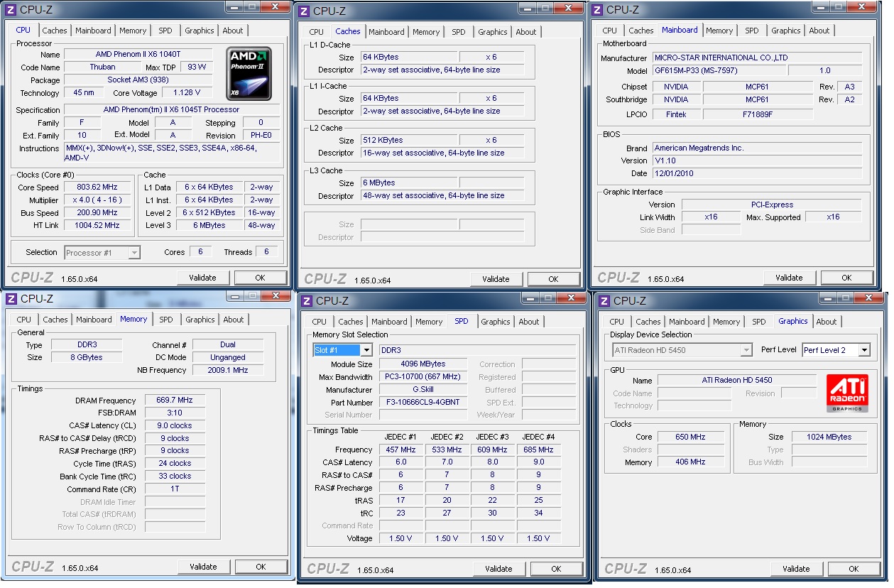Click the HT Link value '1004.52 MHz'
894x588 pixels.
click(97, 226)
